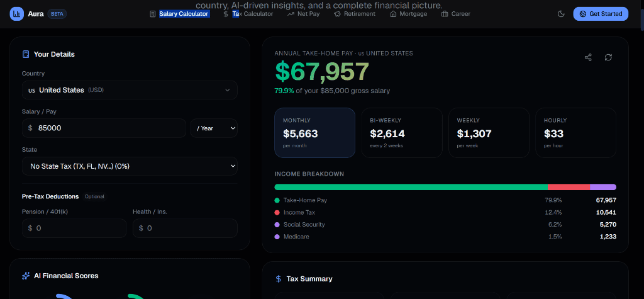Click the Mortgage house icon

click(x=393, y=14)
